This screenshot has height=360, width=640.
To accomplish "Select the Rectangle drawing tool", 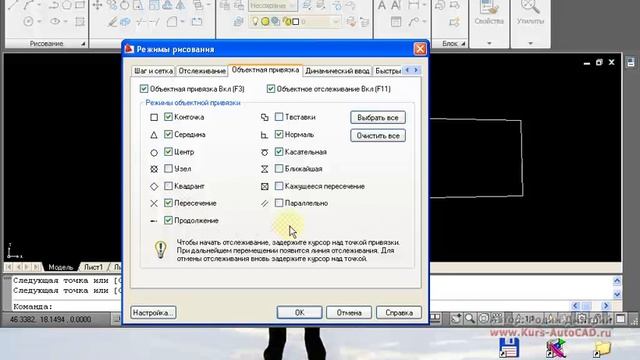I will point(80,5).
